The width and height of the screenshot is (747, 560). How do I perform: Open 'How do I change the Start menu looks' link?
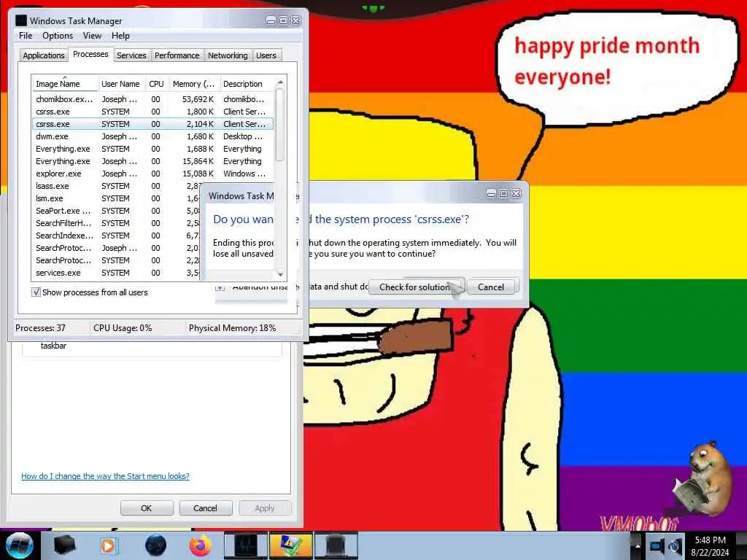point(105,476)
